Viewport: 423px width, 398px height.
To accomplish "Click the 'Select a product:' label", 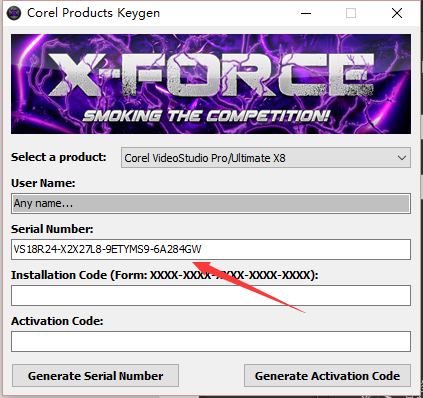I will 59,157.
